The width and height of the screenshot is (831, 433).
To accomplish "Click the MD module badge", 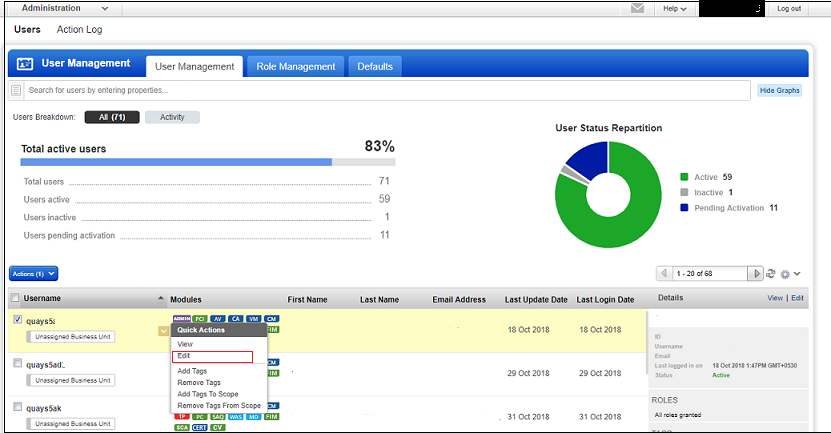I will (254, 417).
